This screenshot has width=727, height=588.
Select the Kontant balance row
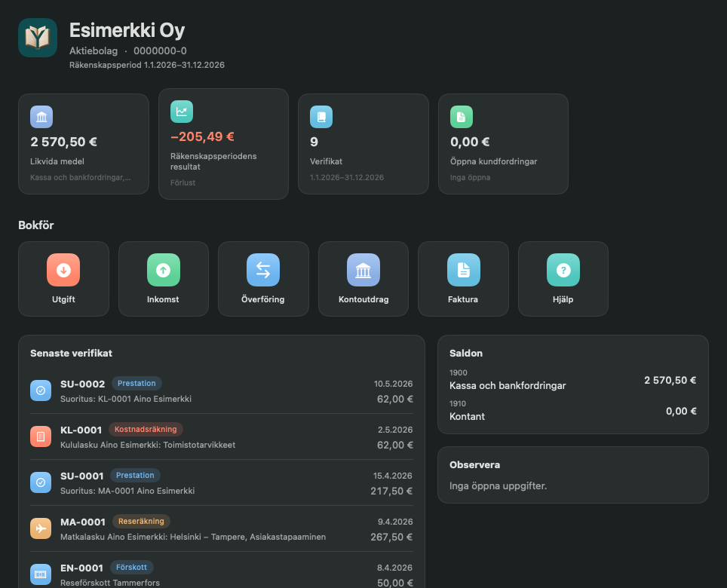[x=573, y=411]
